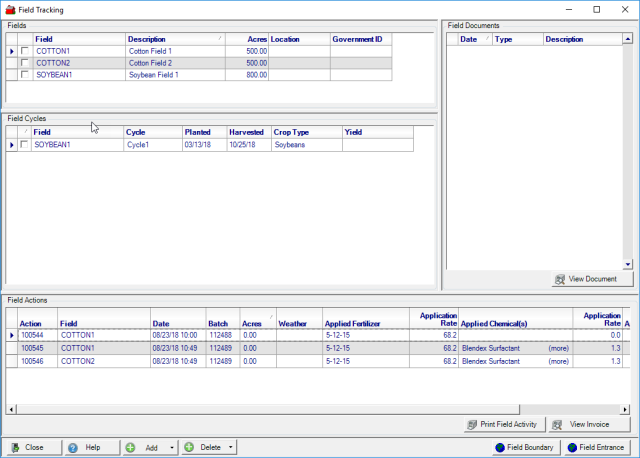Click Print Field Activity printer icon
This screenshot has height=458, width=640.
472,425
